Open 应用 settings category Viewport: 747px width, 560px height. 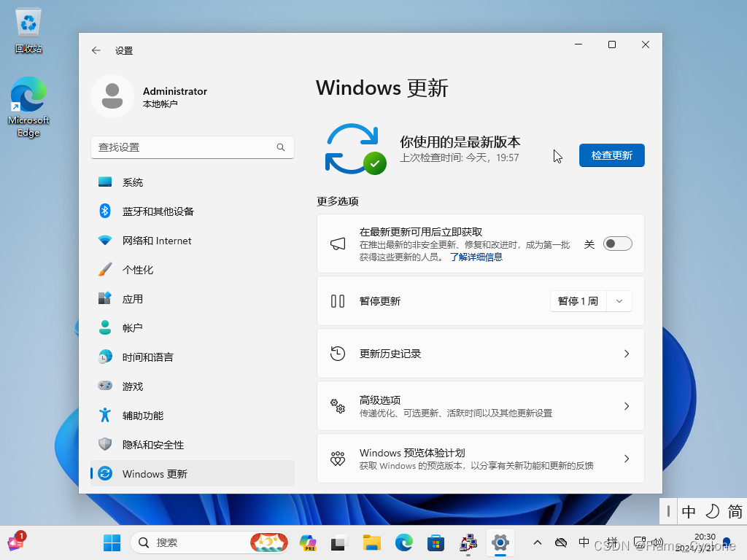coord(193,299)
